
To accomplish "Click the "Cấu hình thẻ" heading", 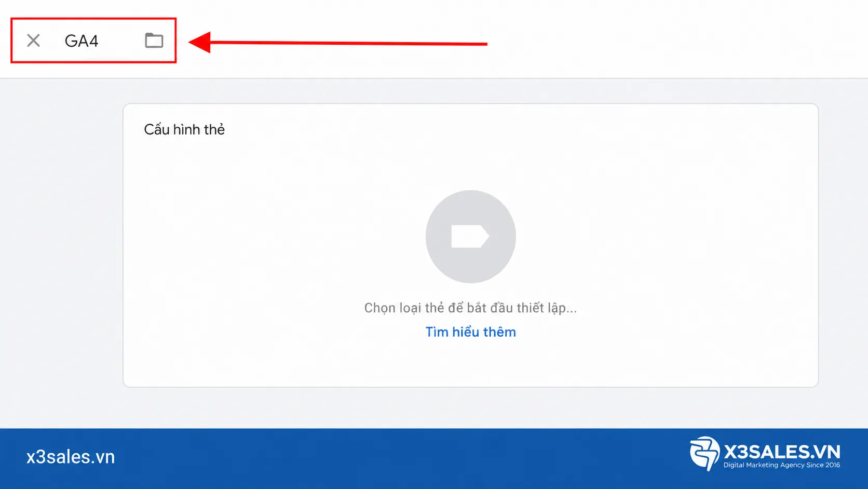I will coord(184,129).
